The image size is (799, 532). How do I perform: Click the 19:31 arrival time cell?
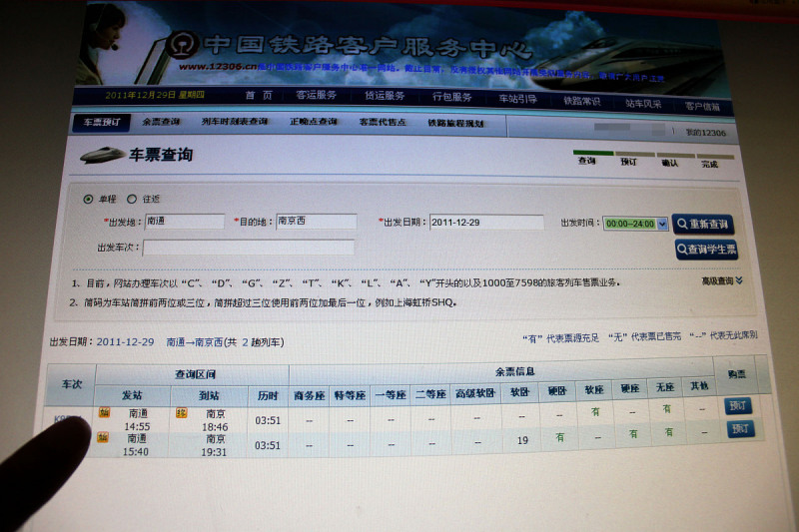click(x=214, y=452)
